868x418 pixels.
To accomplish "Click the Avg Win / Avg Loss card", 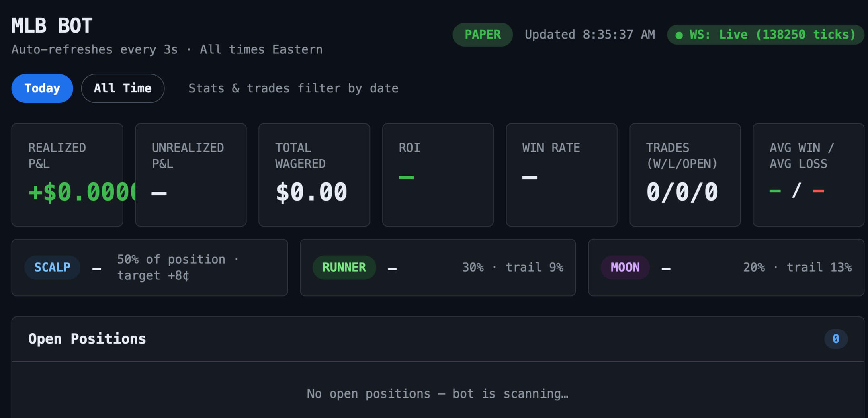I will point(809,175).
